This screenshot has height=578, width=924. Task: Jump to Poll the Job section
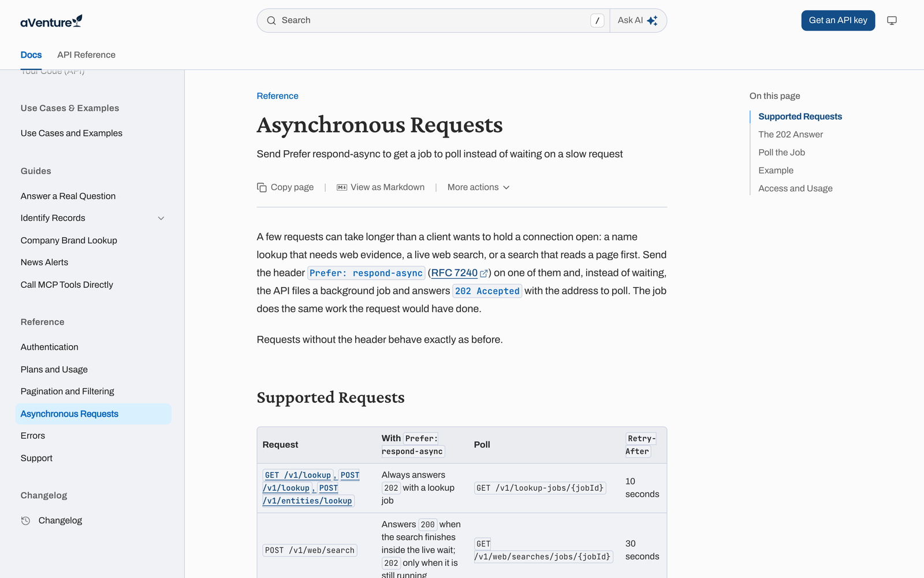[781, 153]
